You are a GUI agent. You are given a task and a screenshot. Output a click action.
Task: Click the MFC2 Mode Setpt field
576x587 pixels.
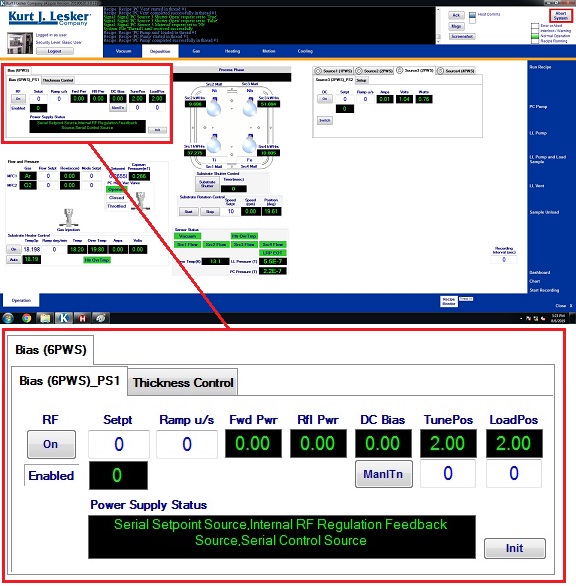(x=91, y=185)
